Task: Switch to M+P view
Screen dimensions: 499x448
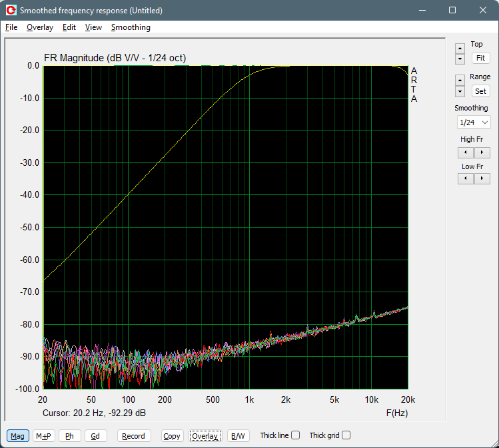Action: (43, 436)
